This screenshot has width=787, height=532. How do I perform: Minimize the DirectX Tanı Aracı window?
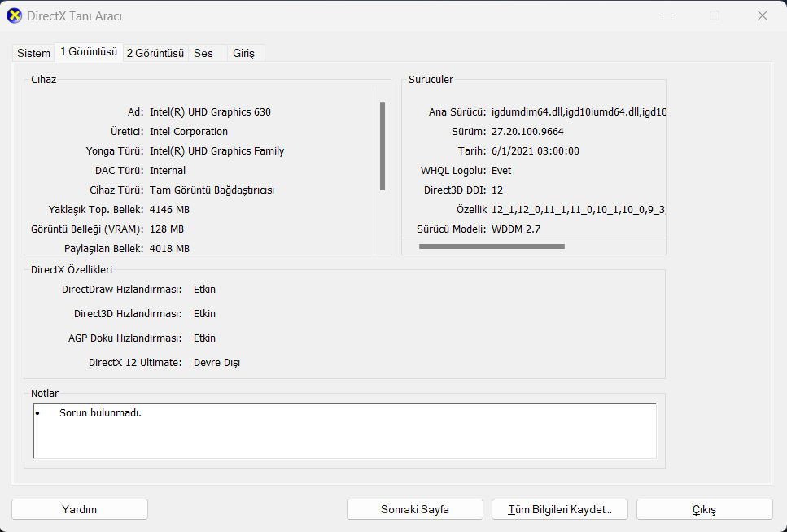click(667, 15)
